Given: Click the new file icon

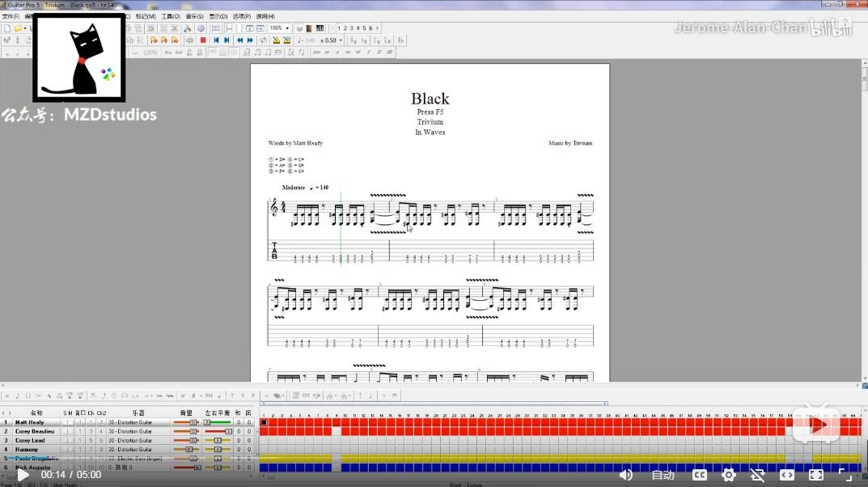Looking at the screenshot, I should [x=7, y=28].
